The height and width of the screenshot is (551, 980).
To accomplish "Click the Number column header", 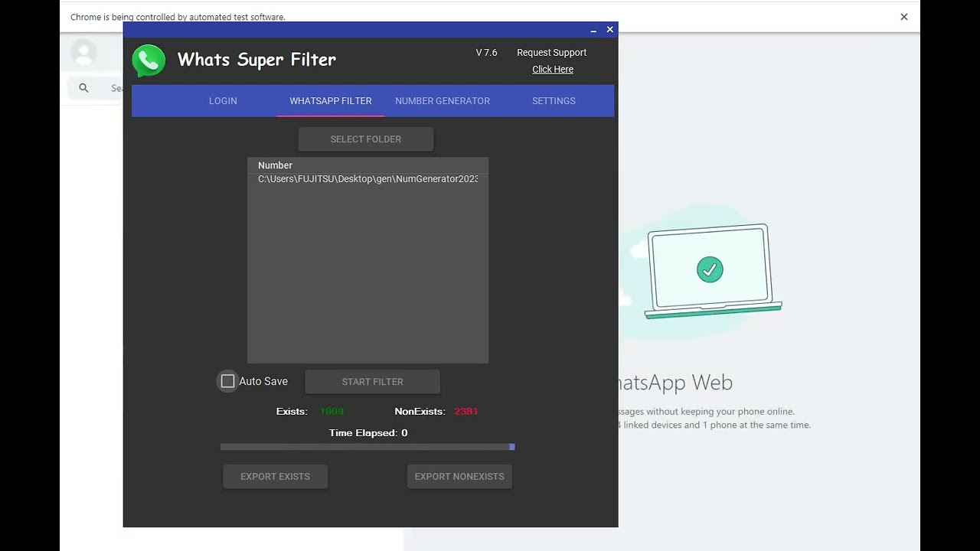I will pyautogui.click(x=275, y=165).
